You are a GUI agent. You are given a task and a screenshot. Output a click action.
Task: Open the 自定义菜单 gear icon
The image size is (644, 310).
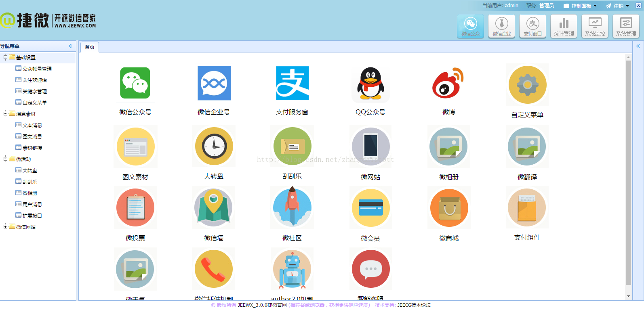pos(527,85)
